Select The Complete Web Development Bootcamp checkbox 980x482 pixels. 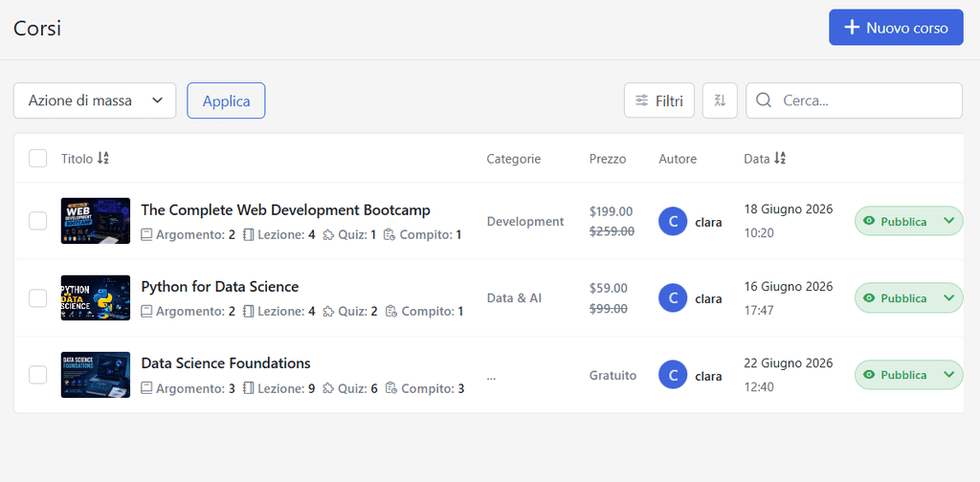(x=38, y=220)
